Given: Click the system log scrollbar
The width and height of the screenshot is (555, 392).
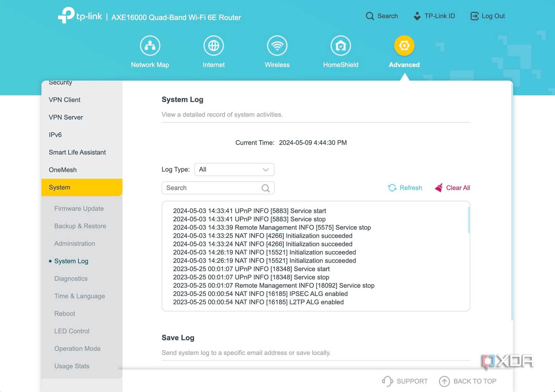Looking at the screenshot, I should (x=468, y=220).
